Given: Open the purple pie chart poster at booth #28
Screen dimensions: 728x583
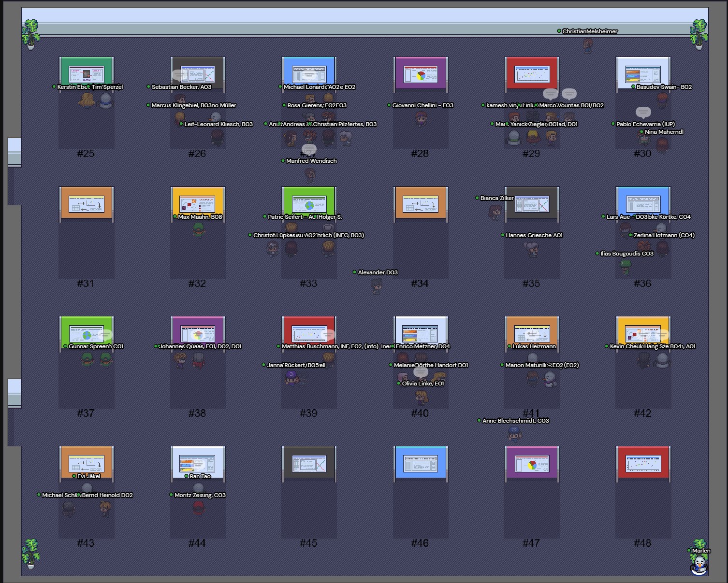Looking at the screenshot, I should click(421, 74).
